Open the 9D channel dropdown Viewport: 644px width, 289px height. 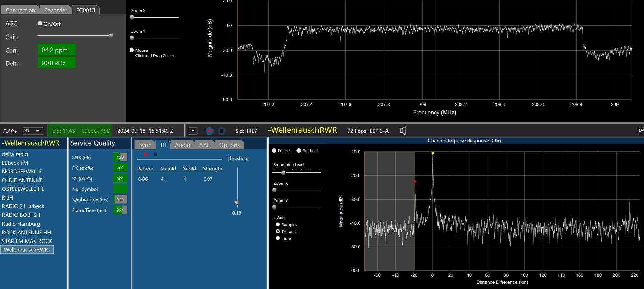[33, 131]
